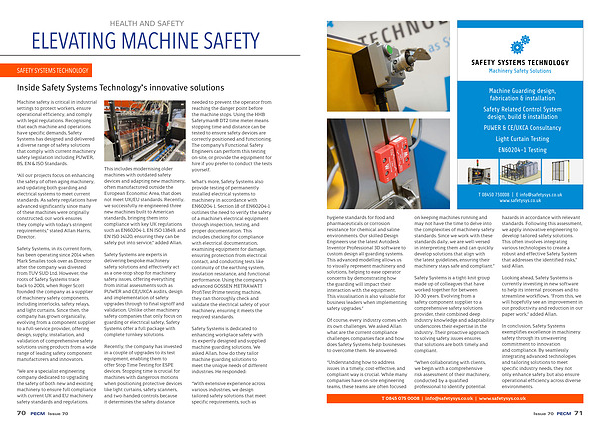Click 'Light Curtain Testing' advert line
Screen dimensions: 600x424
(x=522, y=139)
